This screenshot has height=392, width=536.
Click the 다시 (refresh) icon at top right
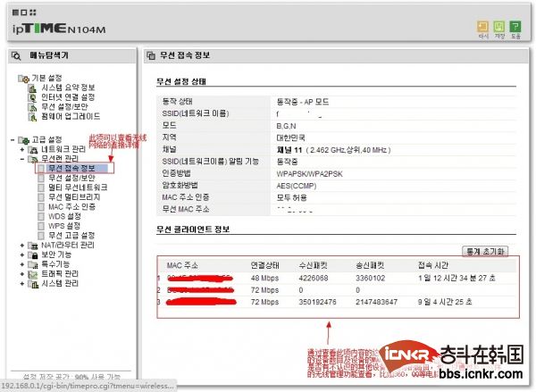click(x=482, y=27)
